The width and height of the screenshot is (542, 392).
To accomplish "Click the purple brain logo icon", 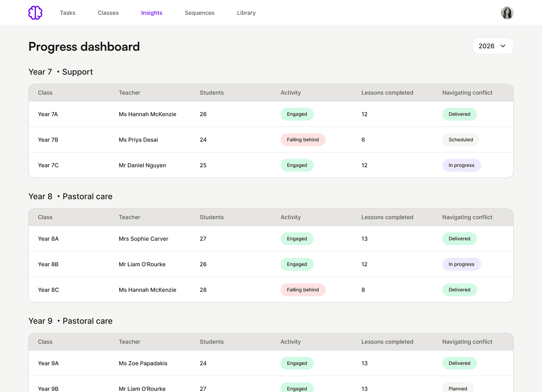I will (36, 13).
